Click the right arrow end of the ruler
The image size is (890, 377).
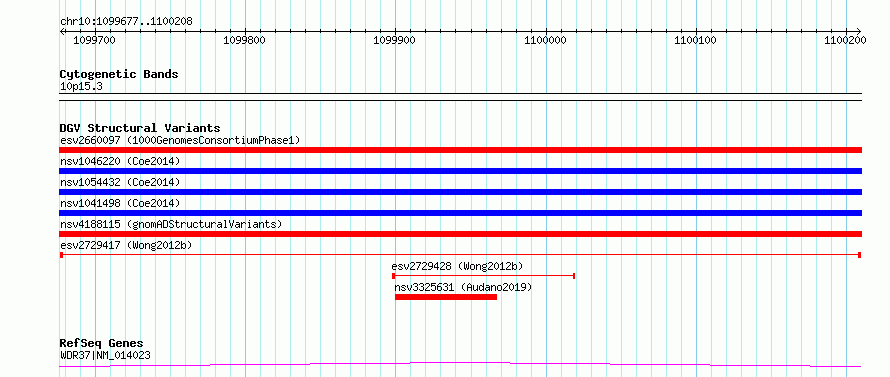859,31
